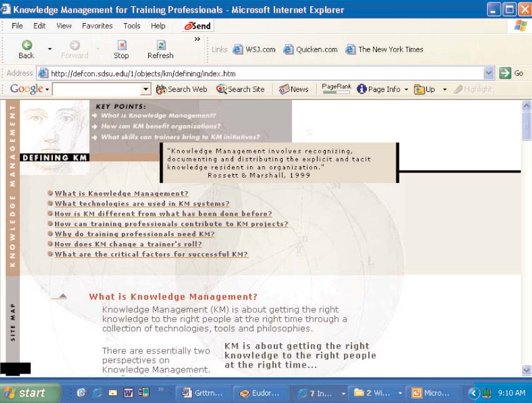Click the Google Search Web button
532x403 pixels.
pos(181,89)
